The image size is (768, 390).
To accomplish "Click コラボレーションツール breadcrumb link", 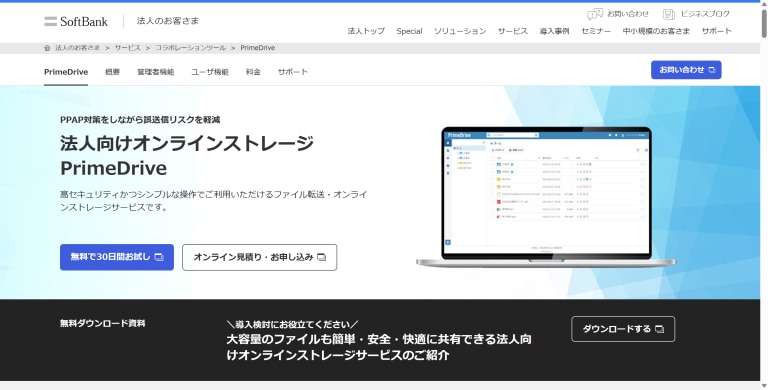I will [x=191, y=48].
